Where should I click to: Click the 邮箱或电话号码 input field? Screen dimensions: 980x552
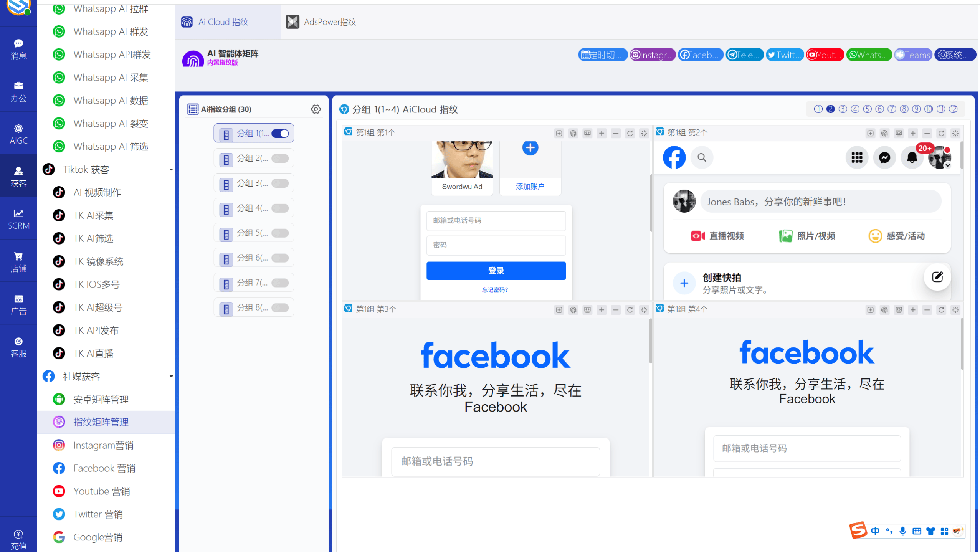[x=496, y=221]
